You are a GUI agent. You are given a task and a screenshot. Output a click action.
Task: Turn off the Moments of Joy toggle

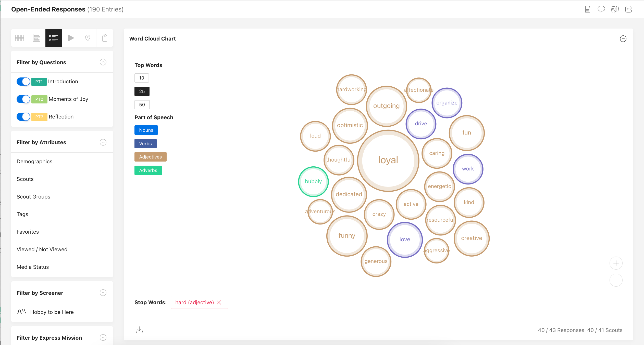pos(23,99)
